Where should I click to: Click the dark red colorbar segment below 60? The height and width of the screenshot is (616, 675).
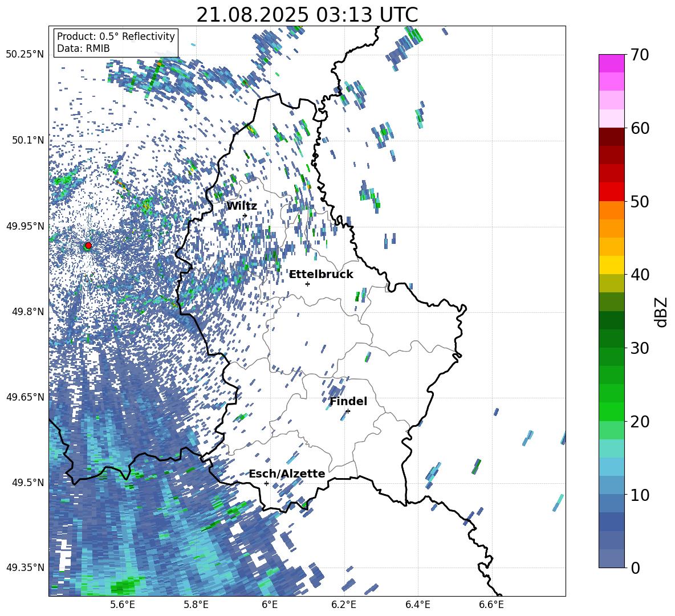(611, 137)
